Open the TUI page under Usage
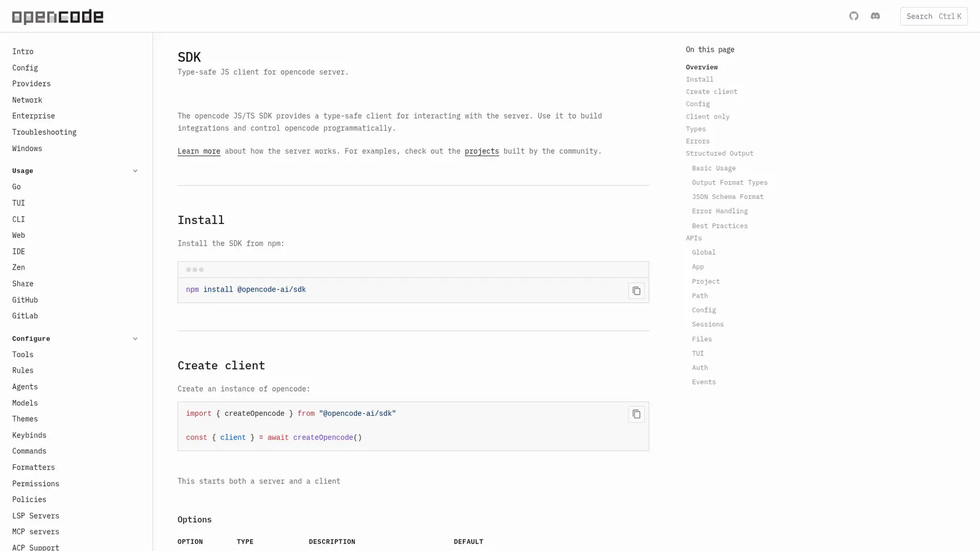 (19, 203)
